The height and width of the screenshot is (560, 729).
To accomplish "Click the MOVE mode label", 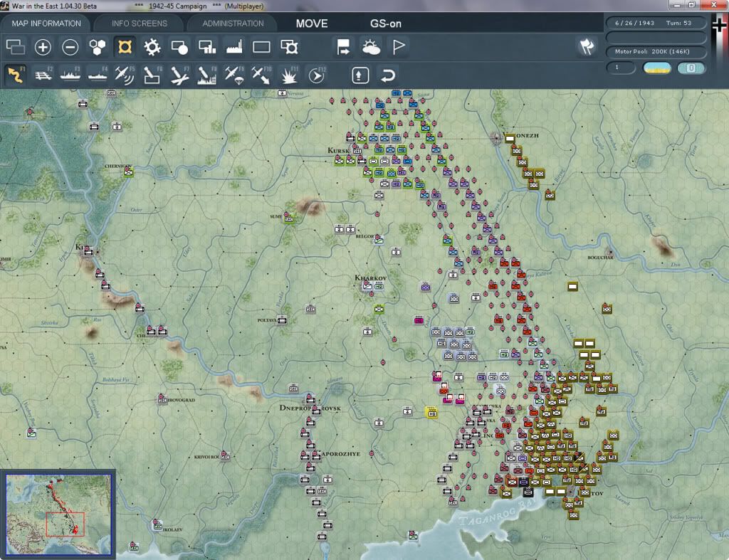I will pos(312,23).
